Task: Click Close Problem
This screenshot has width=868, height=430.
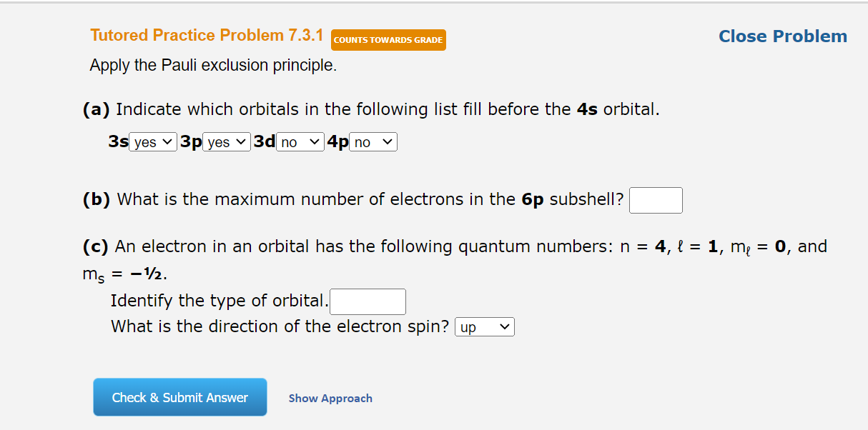Action: click(x=782, y=36)
